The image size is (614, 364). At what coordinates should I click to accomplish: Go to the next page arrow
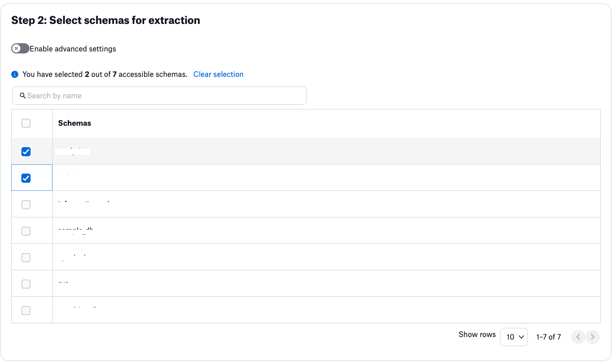coord(592,337)
